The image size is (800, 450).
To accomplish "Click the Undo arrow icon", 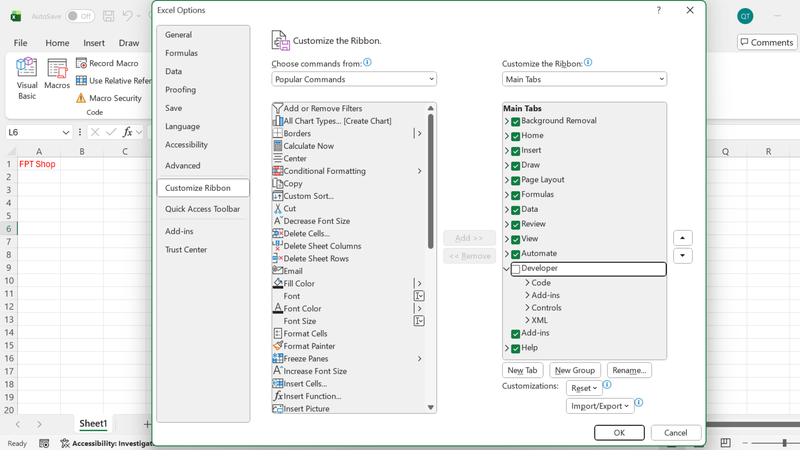I will [128, 16].
